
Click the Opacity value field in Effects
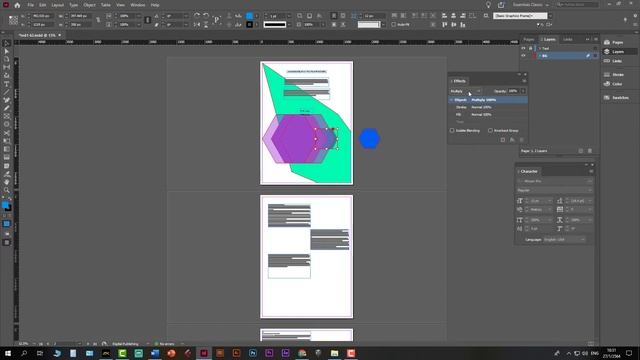[x=513, y=91]
